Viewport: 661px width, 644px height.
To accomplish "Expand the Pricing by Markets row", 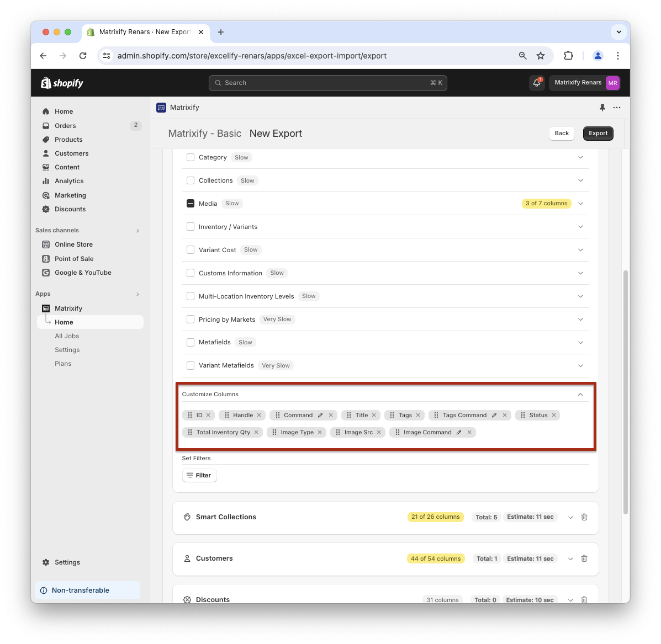I will [x=580, y=320].
